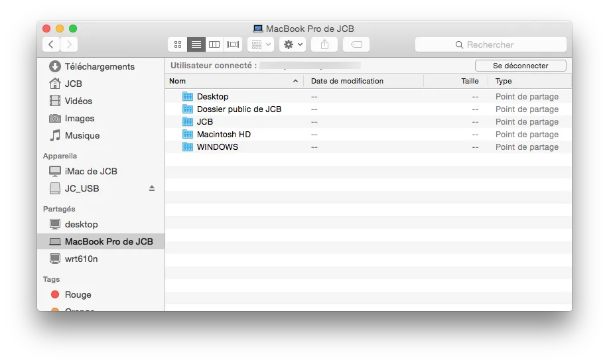
Task: Click the Share toolbar button
Action: click(x=324, y=44)
